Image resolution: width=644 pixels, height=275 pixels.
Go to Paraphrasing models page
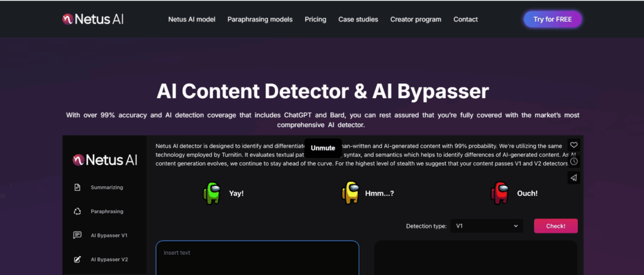260,20
